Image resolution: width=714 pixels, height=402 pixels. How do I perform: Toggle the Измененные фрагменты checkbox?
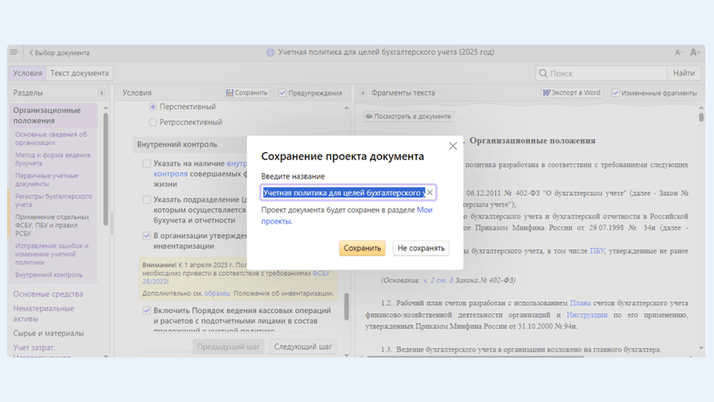(616, 93)
